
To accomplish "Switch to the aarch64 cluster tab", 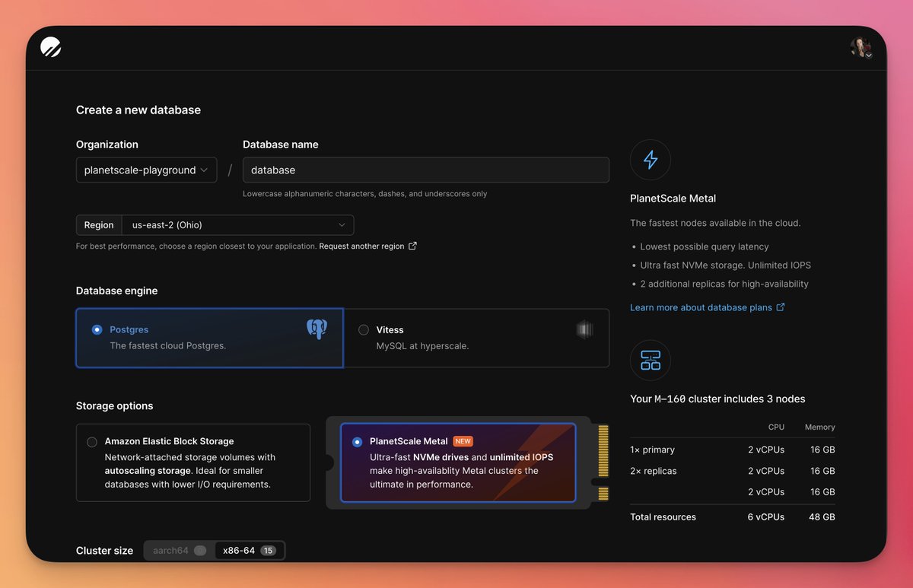I will (x=180, y=551).
